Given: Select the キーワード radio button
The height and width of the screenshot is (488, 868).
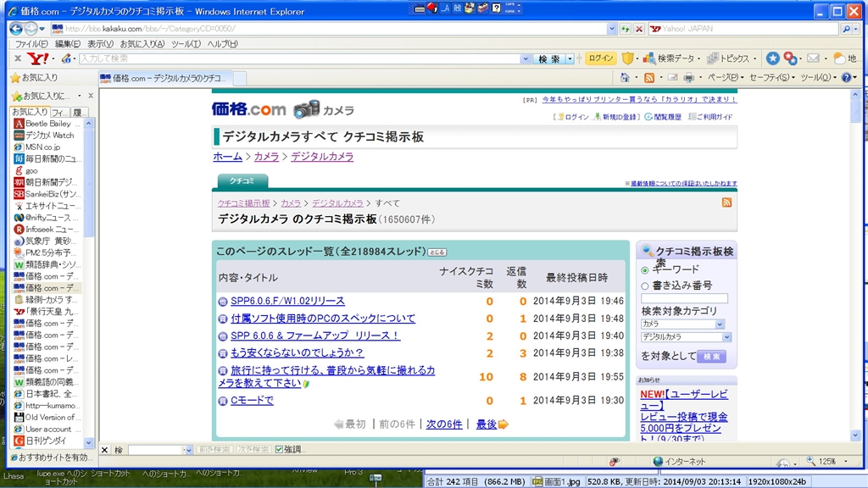Looking at the screenshot, I should (x=645, y=270).
